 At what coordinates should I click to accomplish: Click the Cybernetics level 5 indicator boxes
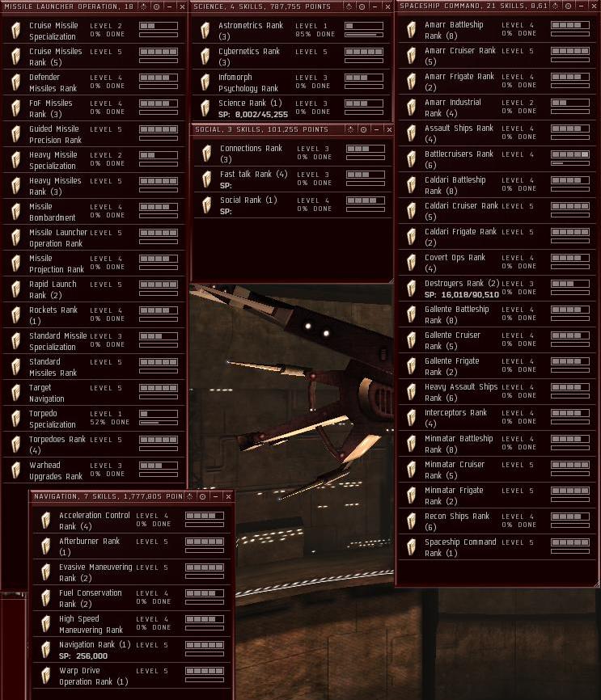(x=364, y=52)
